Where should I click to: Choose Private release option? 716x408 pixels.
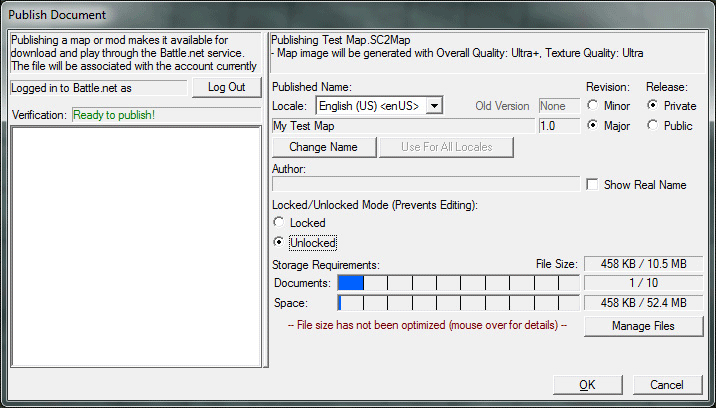click(x=653, y=106)
